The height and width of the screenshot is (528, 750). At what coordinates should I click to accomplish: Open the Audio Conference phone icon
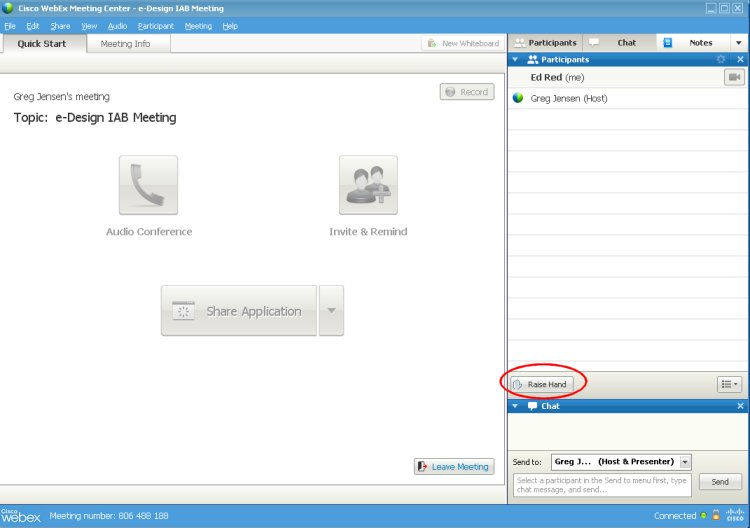coord(148,185)
